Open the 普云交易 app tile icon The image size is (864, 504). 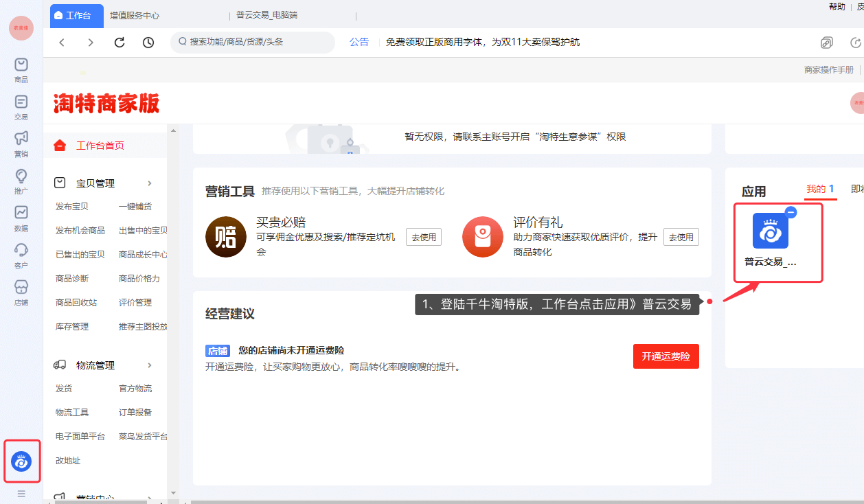point(771,231)
